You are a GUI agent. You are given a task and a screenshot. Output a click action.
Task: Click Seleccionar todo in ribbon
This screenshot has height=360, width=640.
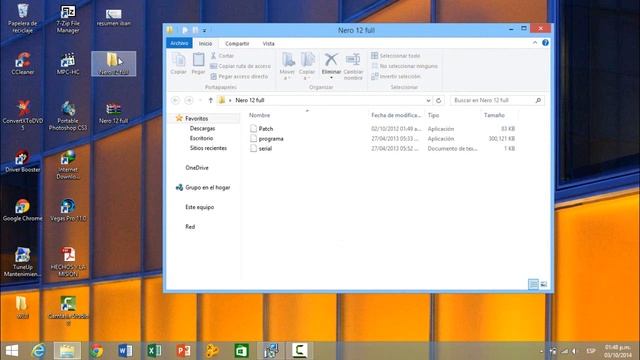coord(396,56)
